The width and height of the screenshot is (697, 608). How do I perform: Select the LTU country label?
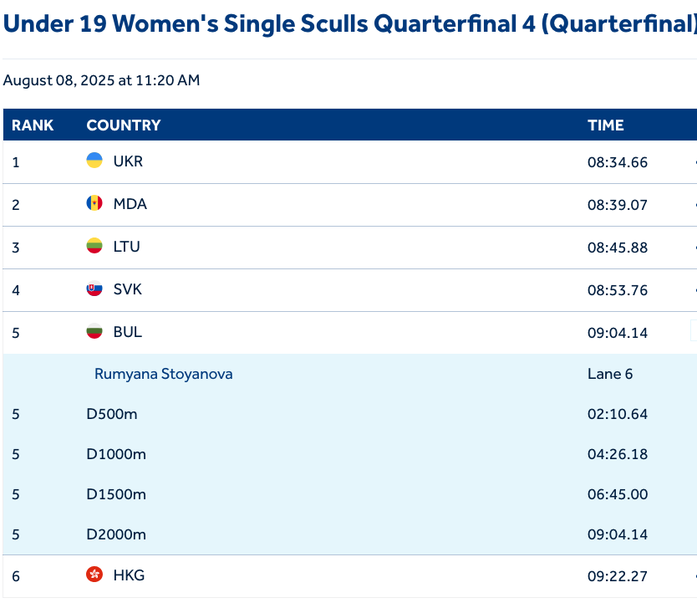click(127, 247)
